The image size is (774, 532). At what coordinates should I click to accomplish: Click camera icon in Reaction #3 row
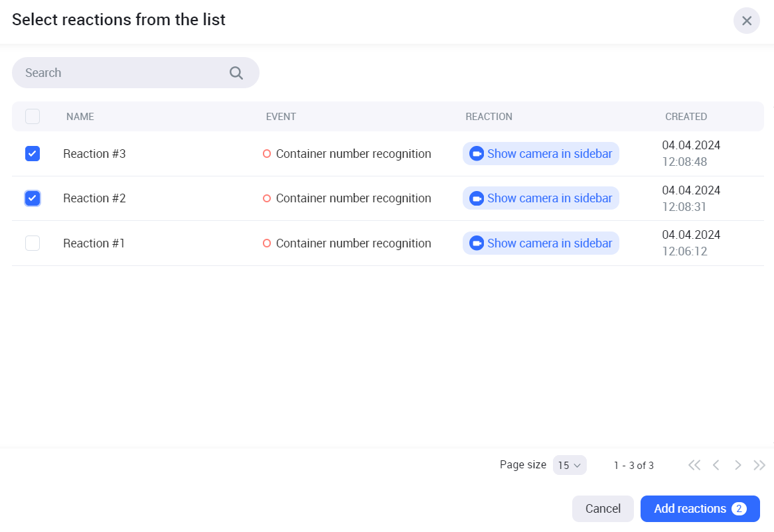click(x=477, y=154)
